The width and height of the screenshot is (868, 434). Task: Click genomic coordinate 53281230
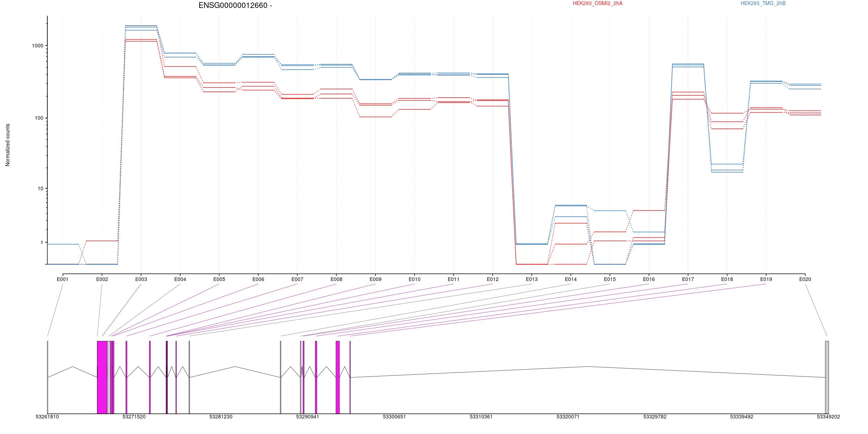click(x=221, y=417)
